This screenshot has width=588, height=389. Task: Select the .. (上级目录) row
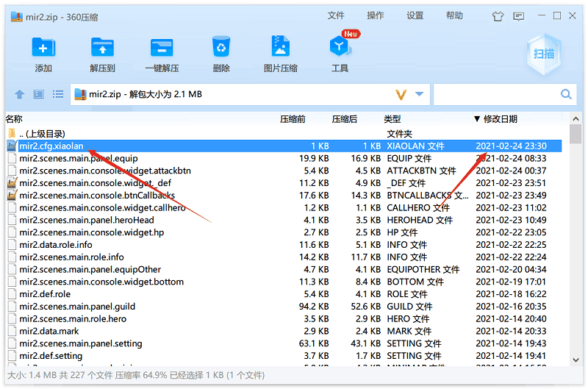pos(284,134)
